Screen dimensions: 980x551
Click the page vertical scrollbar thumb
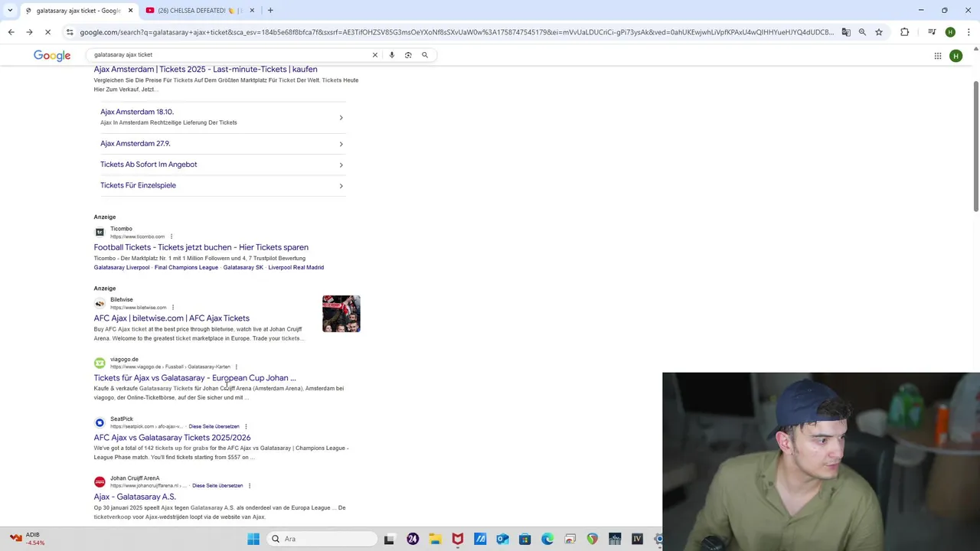(976, 145)
